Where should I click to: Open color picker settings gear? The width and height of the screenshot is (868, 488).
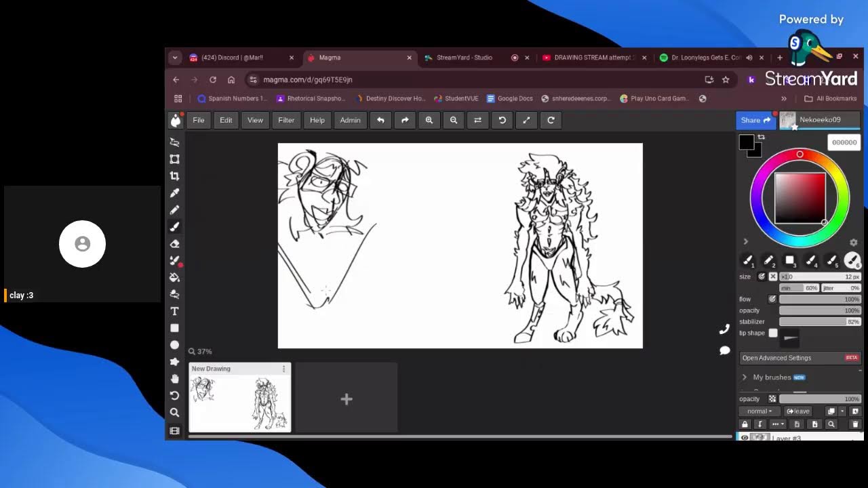tap(854, 243)
